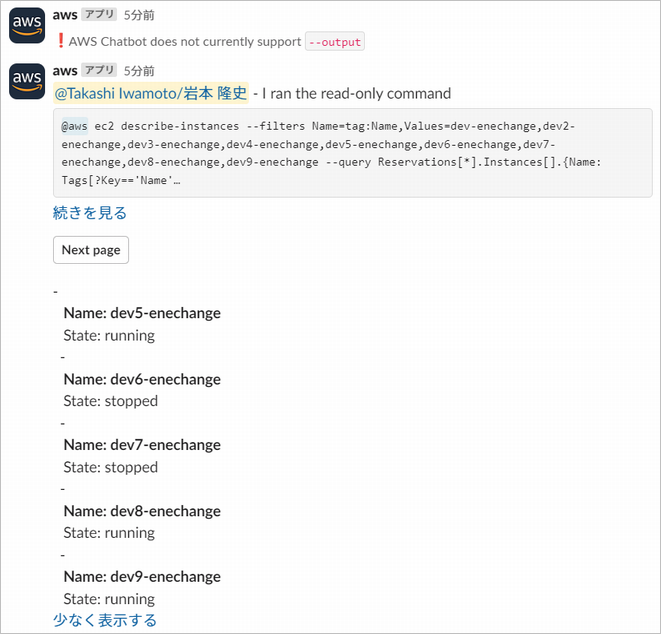Select the Name: dev5-enechange line

(142, 313)
